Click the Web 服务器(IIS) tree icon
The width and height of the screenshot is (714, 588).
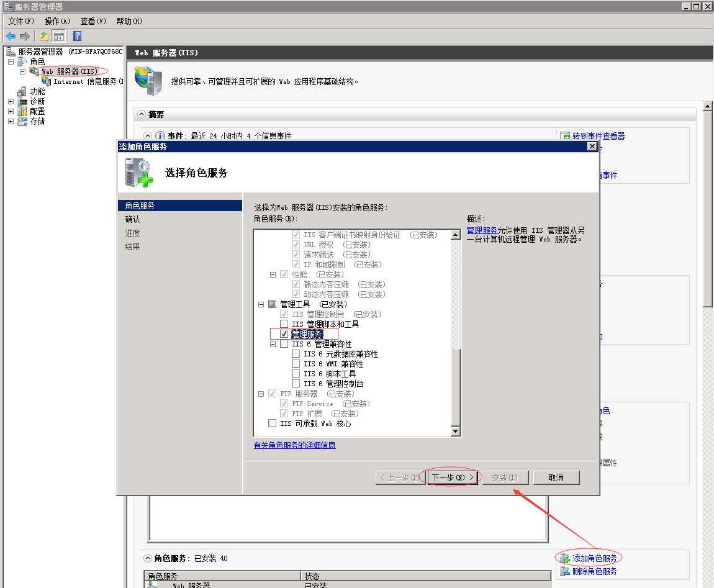[x=34, y=71]
